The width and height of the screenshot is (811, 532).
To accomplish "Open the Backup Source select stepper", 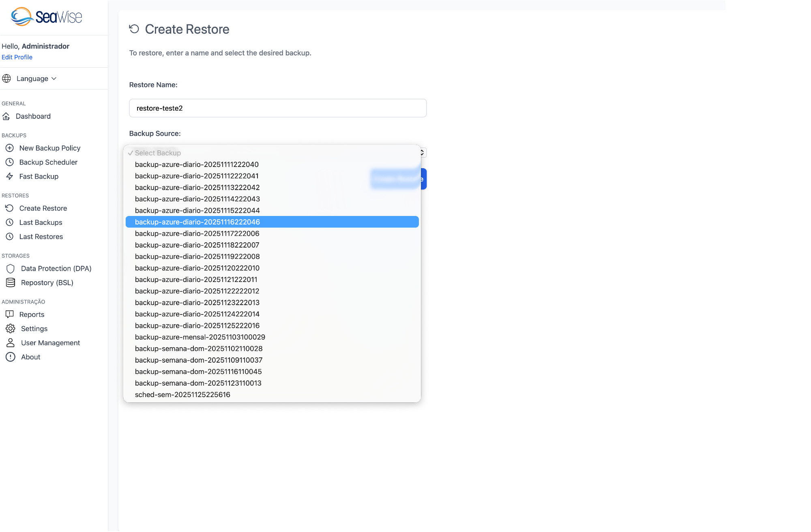I will (x=422, y=152).
